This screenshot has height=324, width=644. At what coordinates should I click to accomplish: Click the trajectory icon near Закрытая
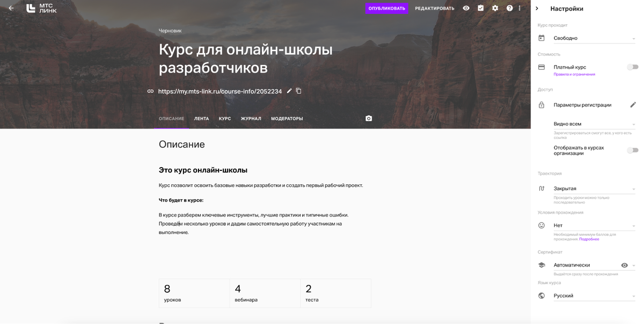tap(541, 189)
